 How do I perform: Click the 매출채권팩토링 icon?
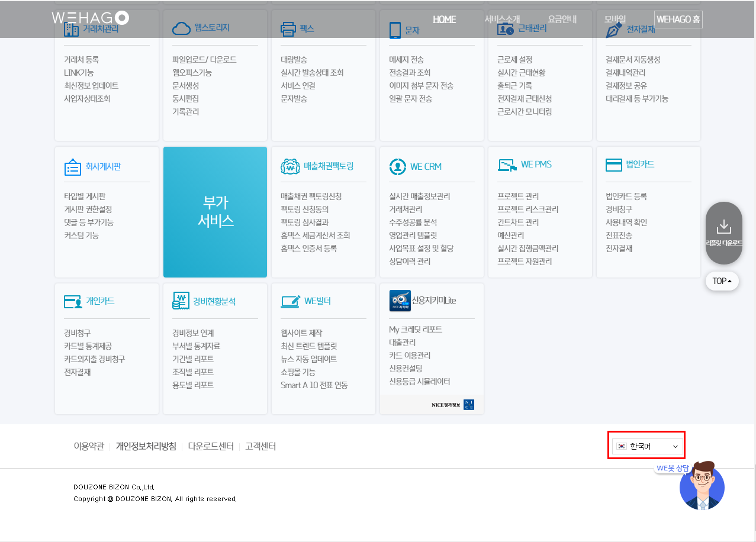click(290, 167)
